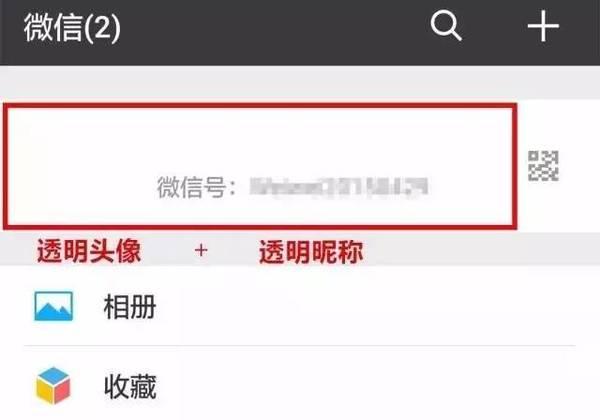Click the blurred WeChat ID value
This screenshot has height=420, width=600.
[x=338, y=187]
